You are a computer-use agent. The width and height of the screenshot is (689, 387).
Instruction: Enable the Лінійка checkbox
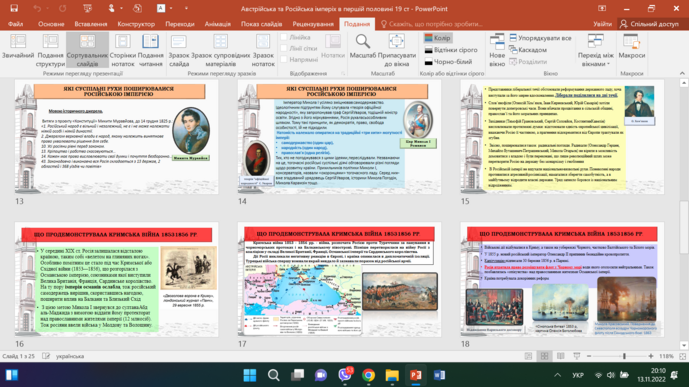(284, 37)
